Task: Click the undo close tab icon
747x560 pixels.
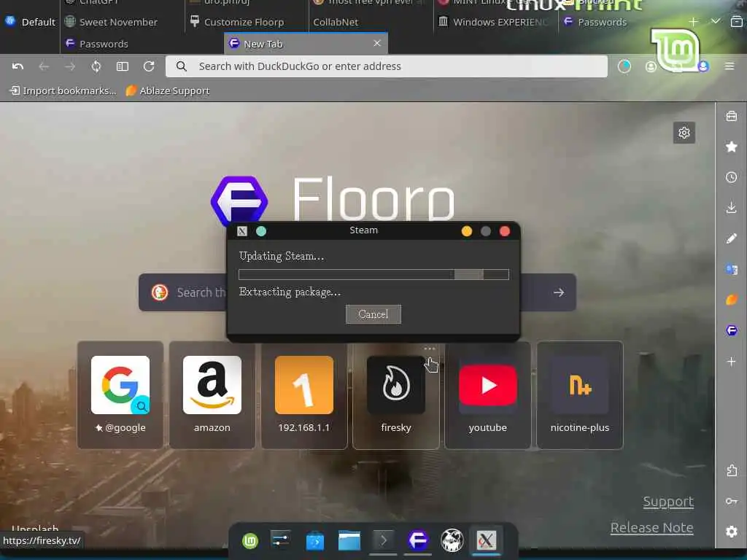Action: pyautogui.click(x=18, y=66)
